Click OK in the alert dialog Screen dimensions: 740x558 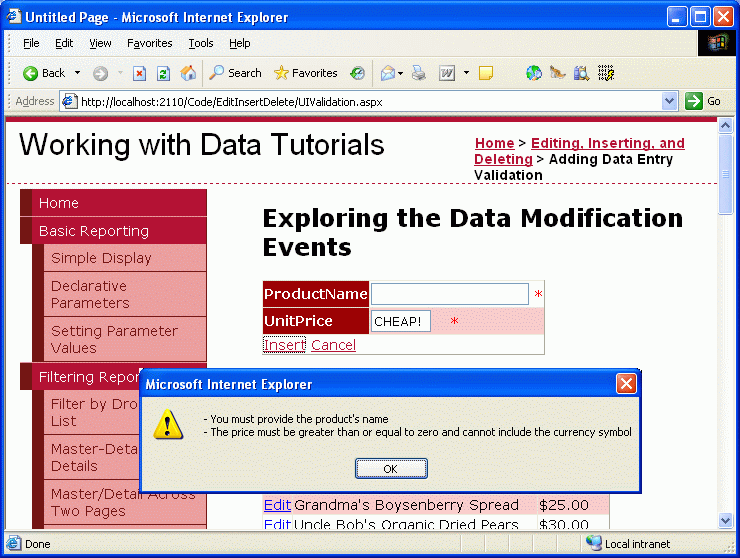click(x=391, y=468)
